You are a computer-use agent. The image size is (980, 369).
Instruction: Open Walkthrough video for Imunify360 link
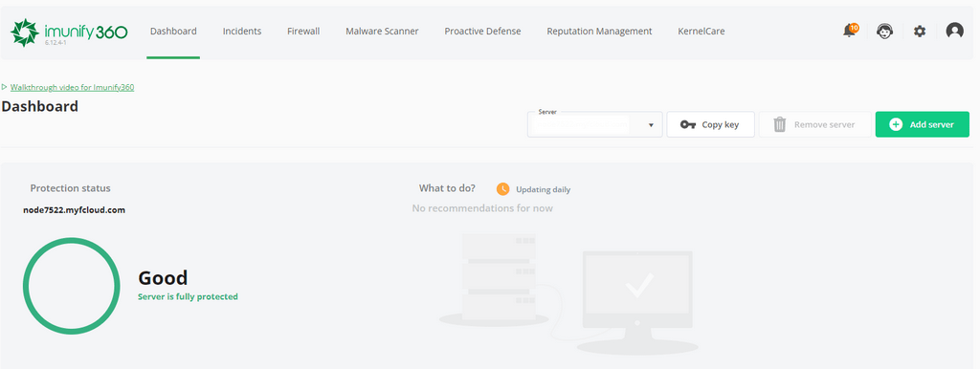tap(72, 87)
